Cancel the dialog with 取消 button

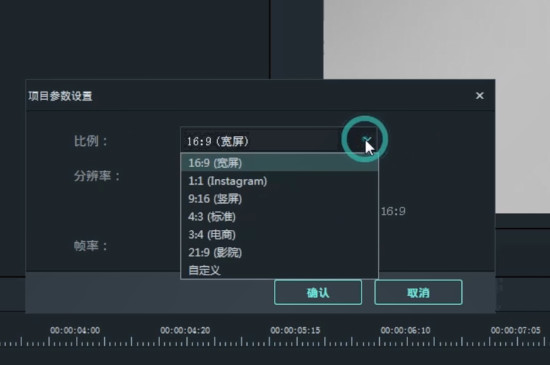click(418, 292)
